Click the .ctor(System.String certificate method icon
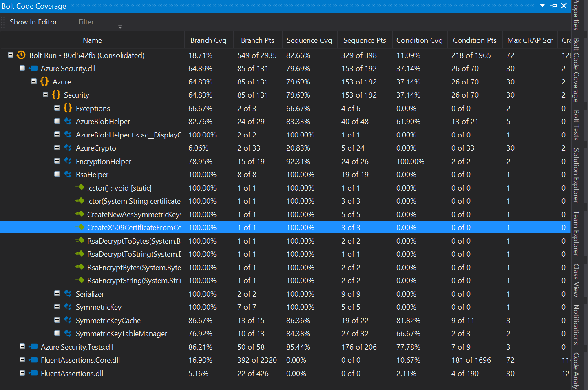 pos(80,201)
